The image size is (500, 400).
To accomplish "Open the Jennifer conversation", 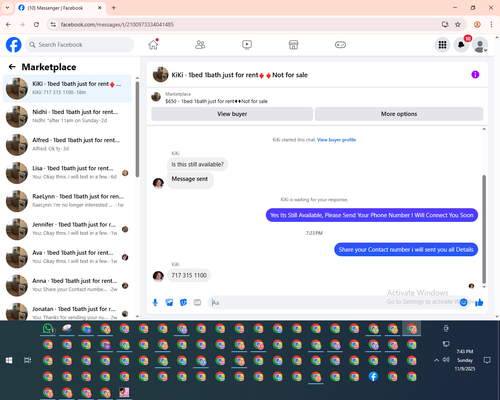I will [67, 229].
